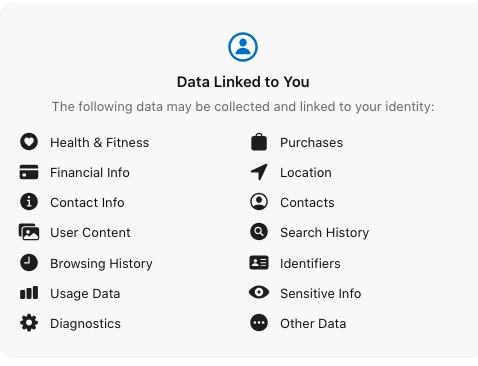
Task: Click the Other Data ellipsis icon
Action: pyautogui.click(x=259, y=323)
